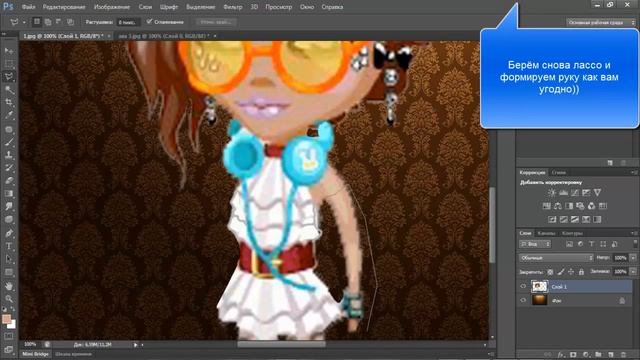Choose New selection mode in options bar
Viewport: 640px width, 360px height.
pyautogui.click(x=37, y=22)
